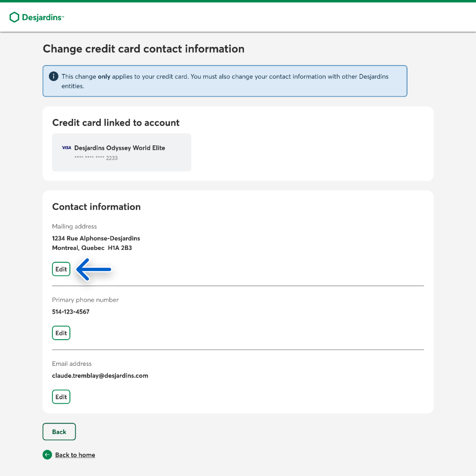Viewport: 476px width, 476px height.
Task: Follow the Back to home link
Action: point(75,455)
